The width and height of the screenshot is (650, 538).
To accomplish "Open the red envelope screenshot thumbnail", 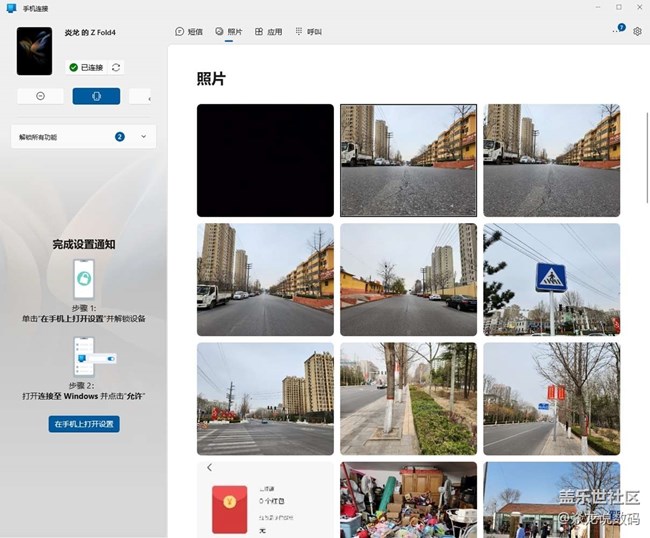I will point(264,499).
